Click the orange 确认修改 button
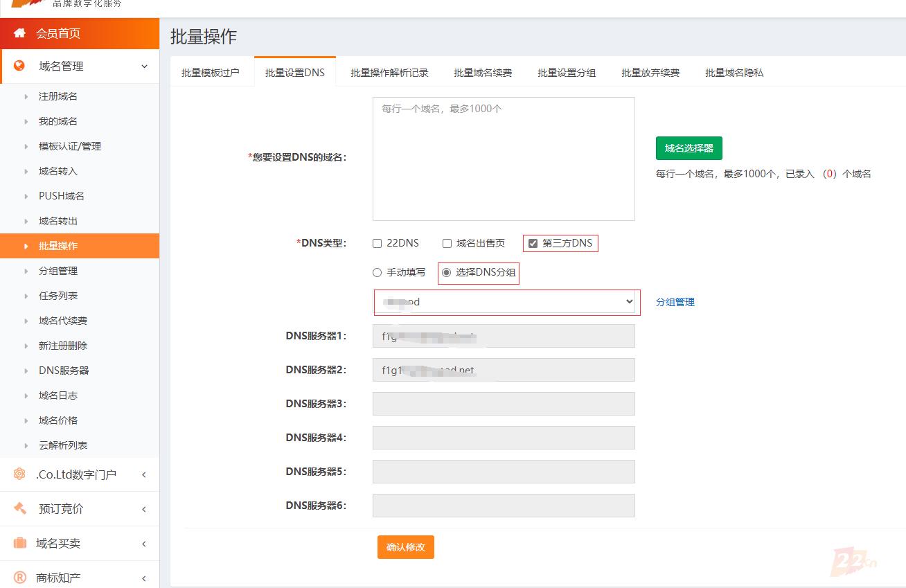906x588 pixels. tap(406, 547)
